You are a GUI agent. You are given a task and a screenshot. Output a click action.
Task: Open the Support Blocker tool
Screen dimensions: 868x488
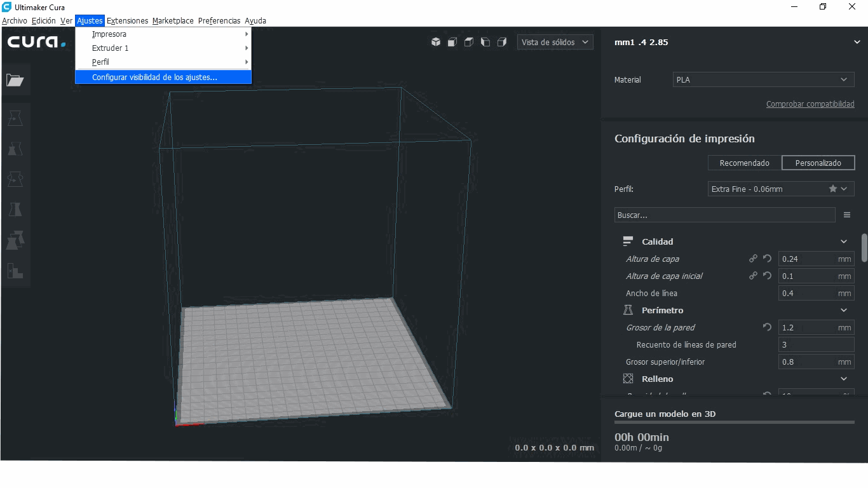click(15, 271)
